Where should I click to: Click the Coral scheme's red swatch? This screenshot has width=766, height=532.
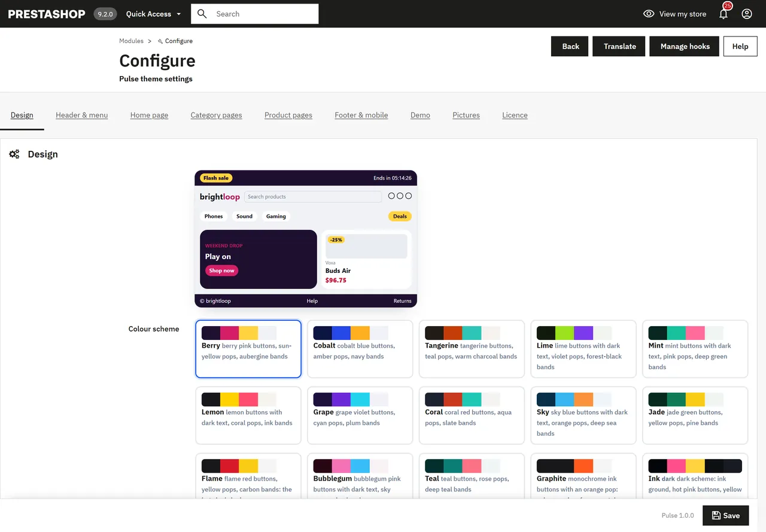point(453,400)
